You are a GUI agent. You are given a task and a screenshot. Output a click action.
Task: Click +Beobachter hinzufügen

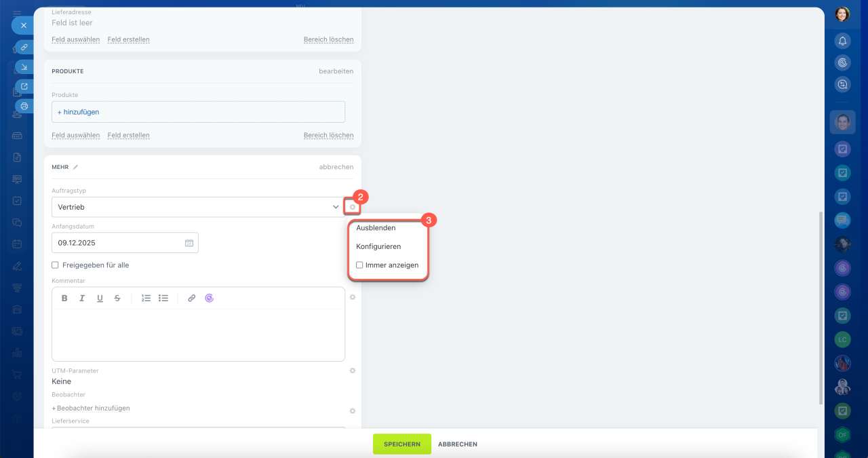91,408
